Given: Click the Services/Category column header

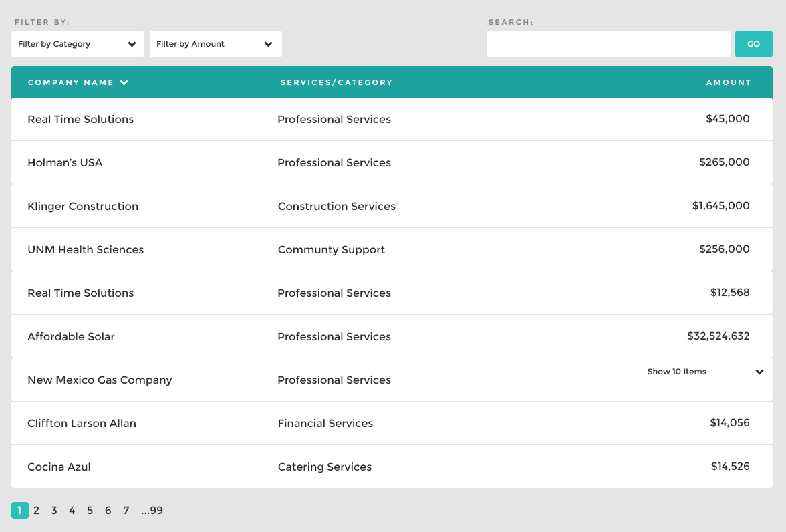Looking at the screenshot, I should [336, 82].
